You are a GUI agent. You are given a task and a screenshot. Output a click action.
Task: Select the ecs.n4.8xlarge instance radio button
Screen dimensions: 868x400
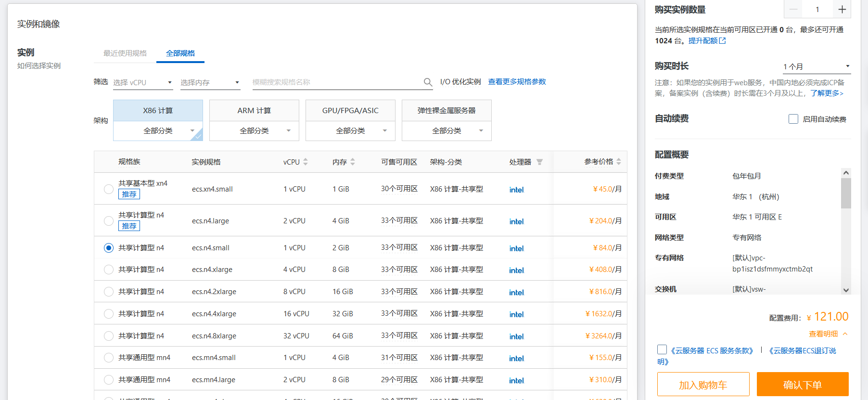(x=109, y=336)
